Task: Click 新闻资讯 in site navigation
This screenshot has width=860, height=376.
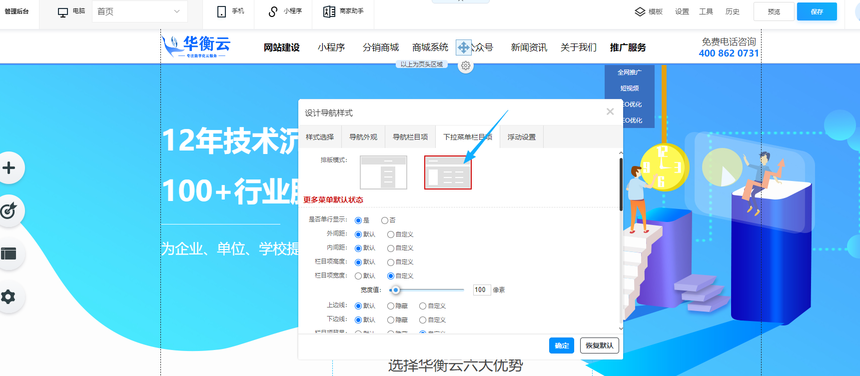Action: [x=529, y=48]
